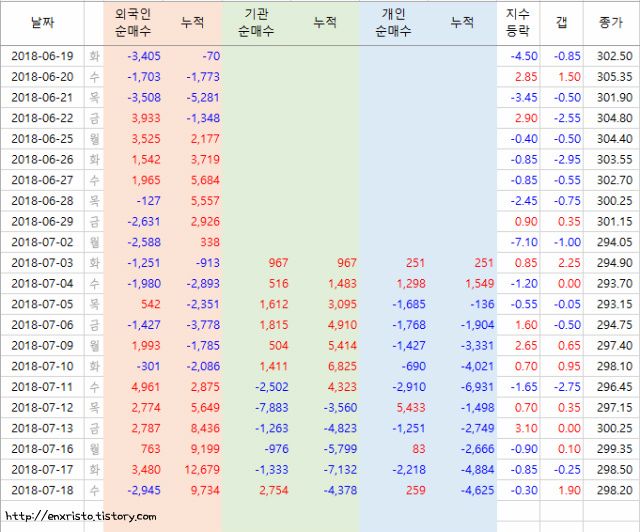Click the 외국인 순매수 column header
The width and height of the screenshot is (640, 532).
133,22
